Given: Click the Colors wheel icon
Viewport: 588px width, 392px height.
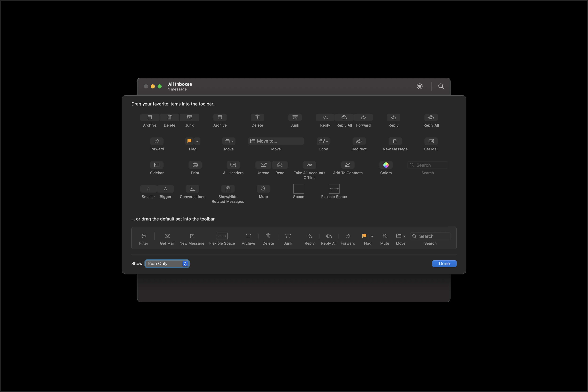Looking at the screenshot, I should click(x=386, y=165).
